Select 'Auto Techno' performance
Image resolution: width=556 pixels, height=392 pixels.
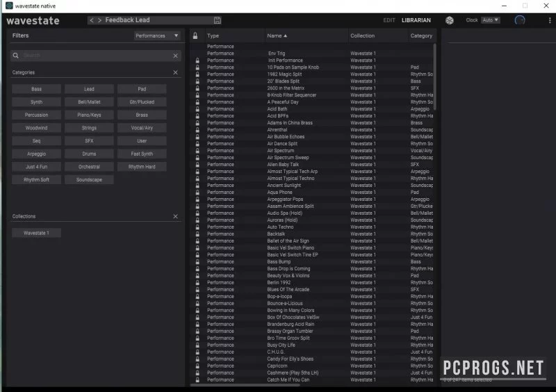(x=280, y=227)
